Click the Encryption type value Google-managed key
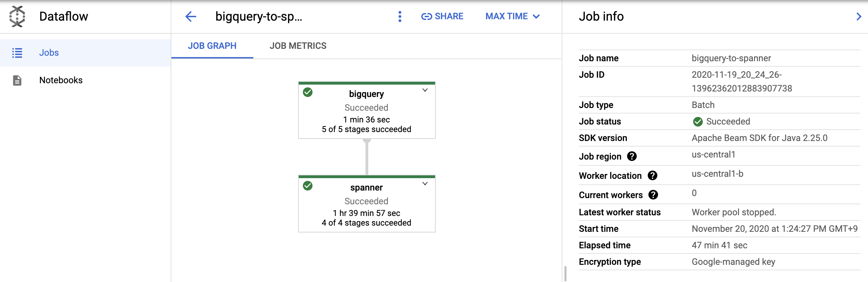The height and width of the screenshot is (282, 868). (733, 262)
